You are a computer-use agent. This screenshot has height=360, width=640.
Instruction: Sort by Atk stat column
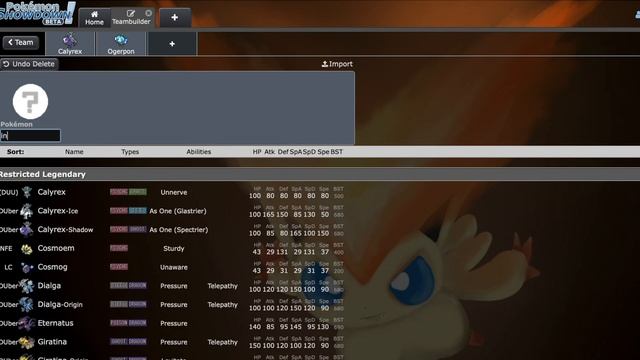(269, 152)
